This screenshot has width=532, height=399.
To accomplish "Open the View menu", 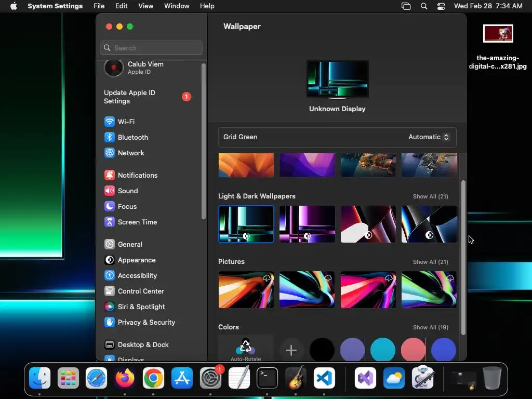I will (145, 6).
